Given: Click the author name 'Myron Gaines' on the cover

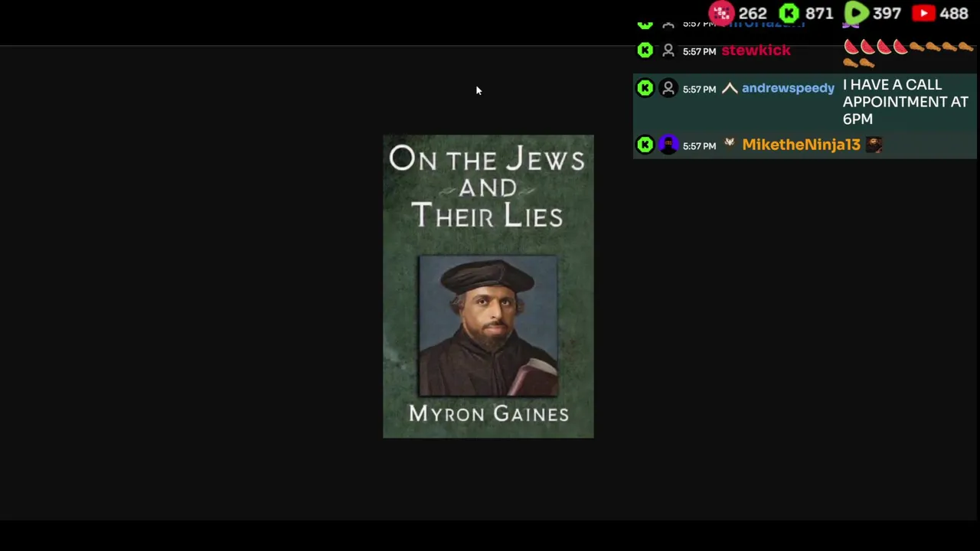Looking at the screenshot, I should (x=488, y=414).
